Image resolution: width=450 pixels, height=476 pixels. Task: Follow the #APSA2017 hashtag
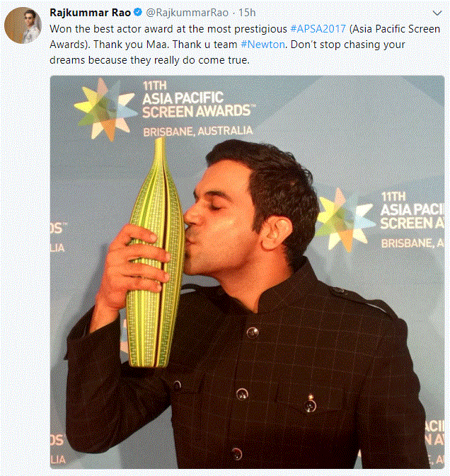318,29
